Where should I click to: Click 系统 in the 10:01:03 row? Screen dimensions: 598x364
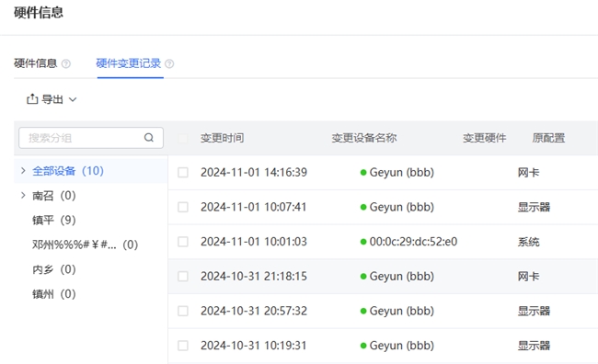(x=528, y=242)
